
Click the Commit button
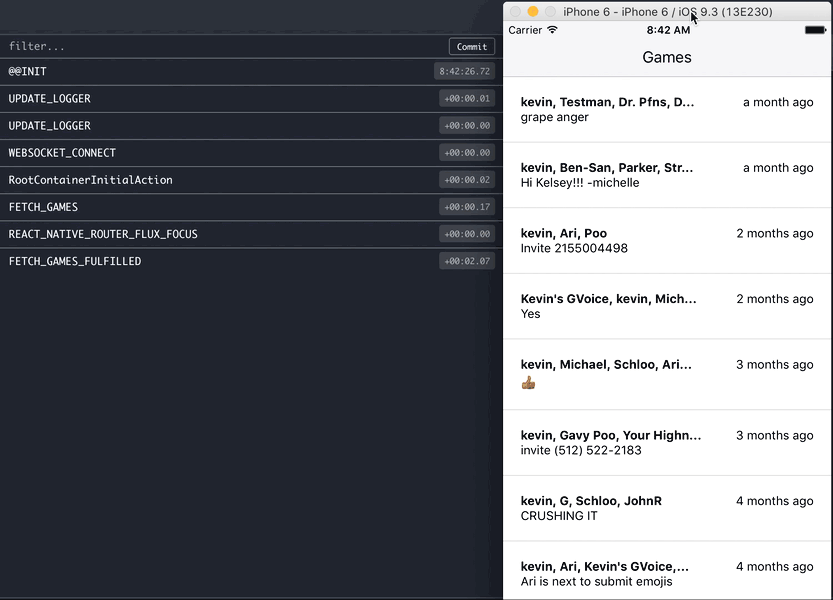[472, 46]
